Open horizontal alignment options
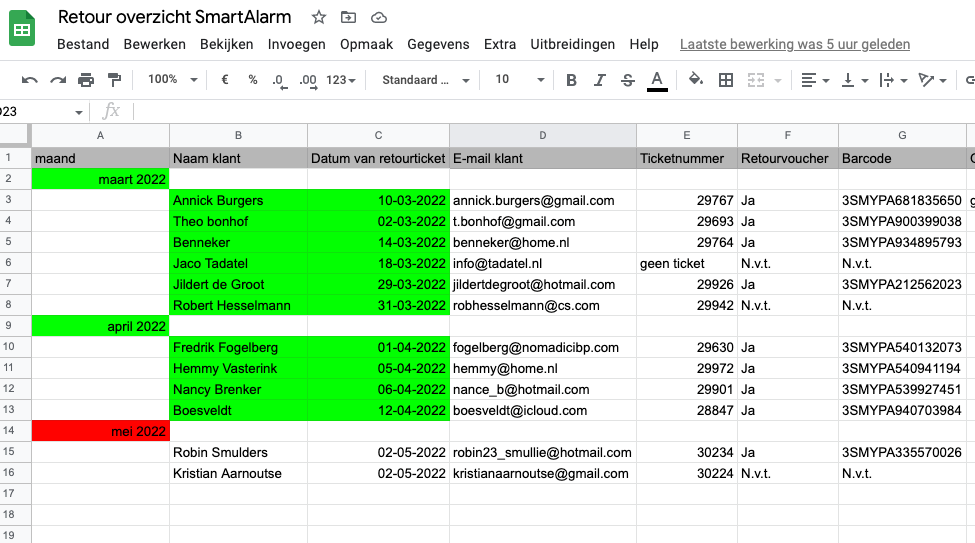This screenshot has width=975, height=543. pos(815,80)
